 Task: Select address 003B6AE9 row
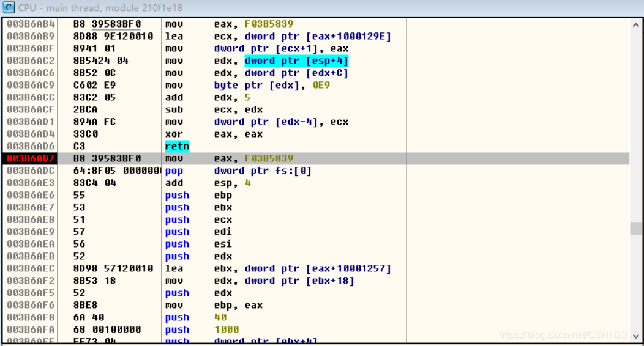point(315,232)
